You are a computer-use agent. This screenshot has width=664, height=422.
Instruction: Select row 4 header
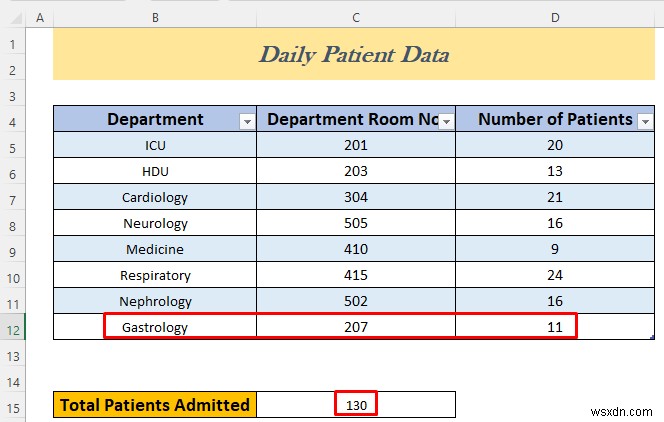pos(13,120)
